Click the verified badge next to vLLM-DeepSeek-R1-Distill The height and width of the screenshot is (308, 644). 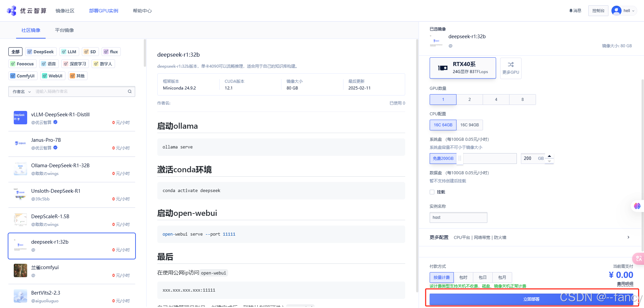pyautogui.click(x=55, y=122)
